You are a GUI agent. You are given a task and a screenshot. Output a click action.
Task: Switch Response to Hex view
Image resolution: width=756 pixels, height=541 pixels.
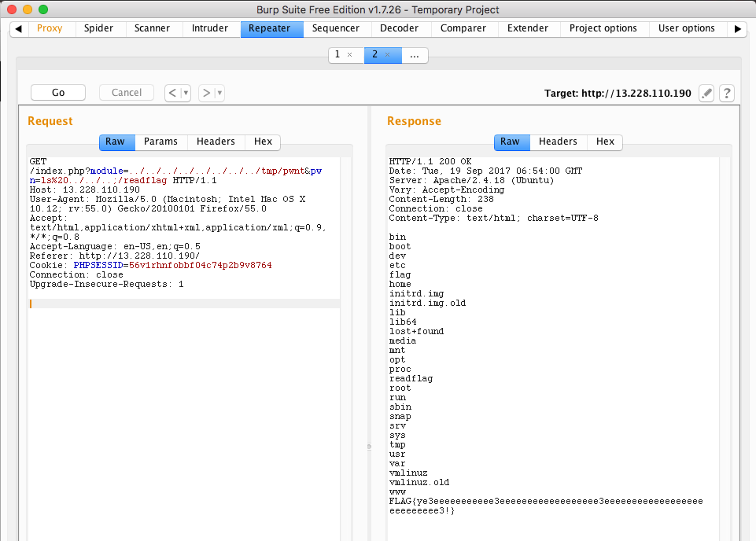pyautogui.click(x=605, y=142)
